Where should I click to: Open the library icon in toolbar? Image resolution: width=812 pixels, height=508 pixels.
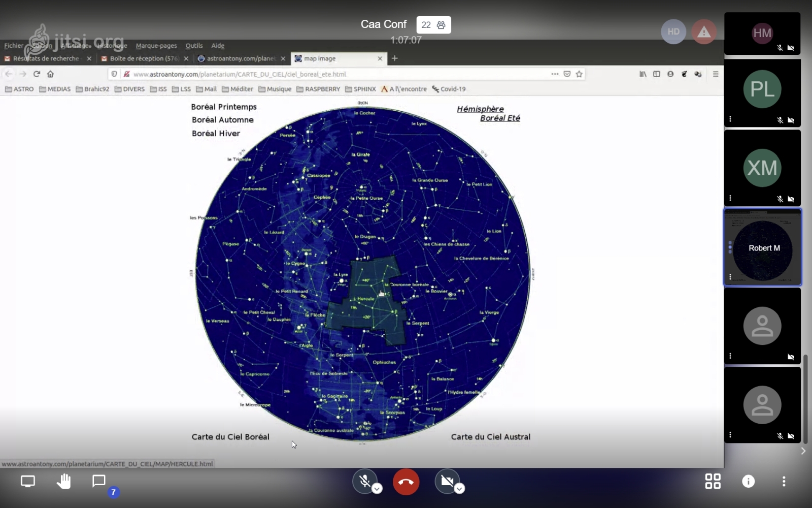pos(643,74)
